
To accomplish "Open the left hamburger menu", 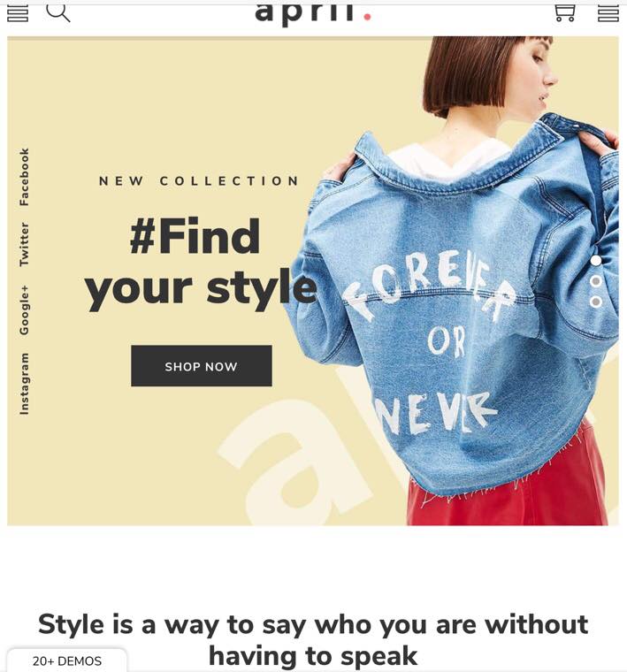I will [x=18, y=12].
